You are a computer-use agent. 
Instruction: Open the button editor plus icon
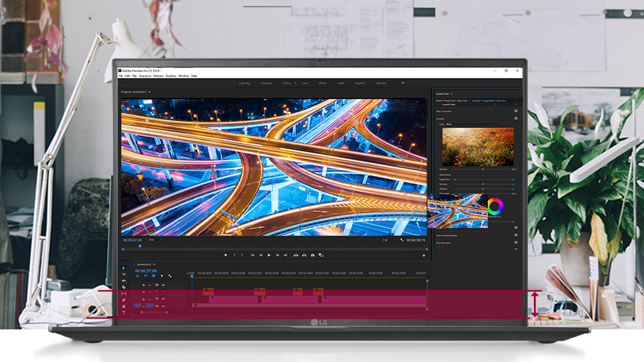[424, 255]
